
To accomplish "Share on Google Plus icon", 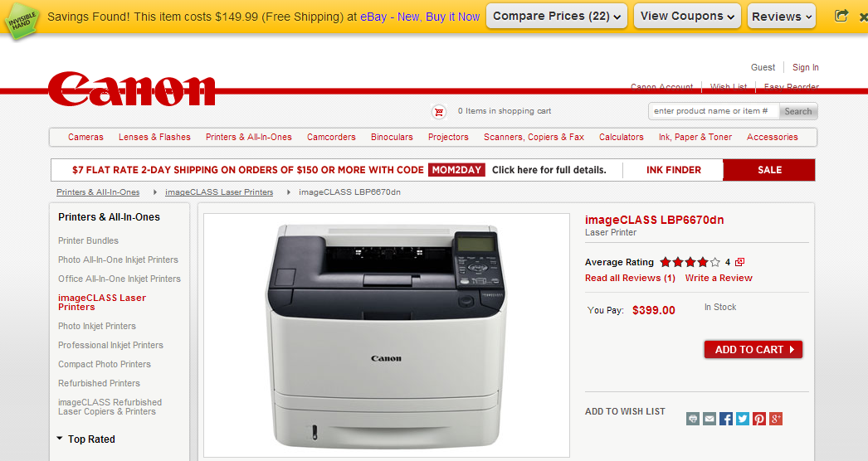I will [776, 419].
